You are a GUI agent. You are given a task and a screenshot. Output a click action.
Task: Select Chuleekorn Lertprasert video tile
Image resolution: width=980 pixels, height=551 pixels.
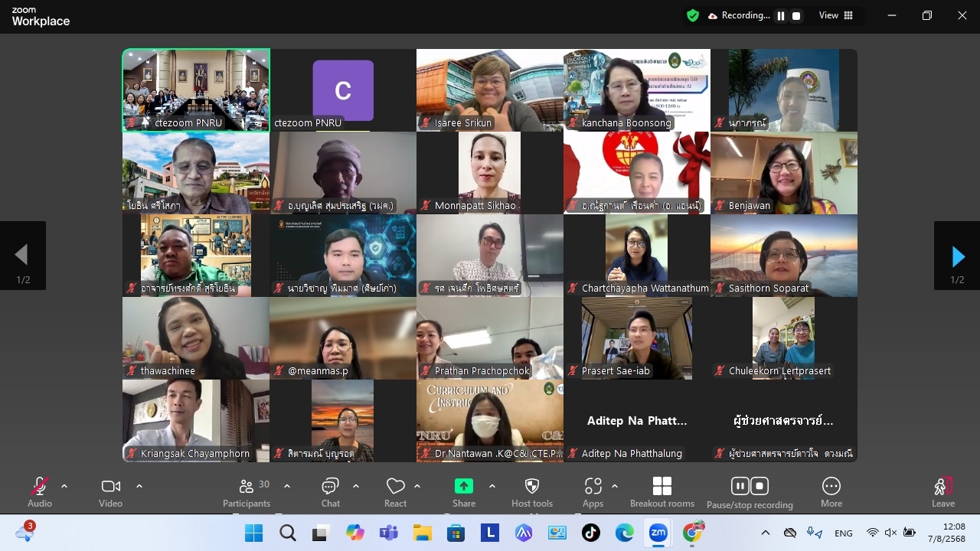(784, 338)
